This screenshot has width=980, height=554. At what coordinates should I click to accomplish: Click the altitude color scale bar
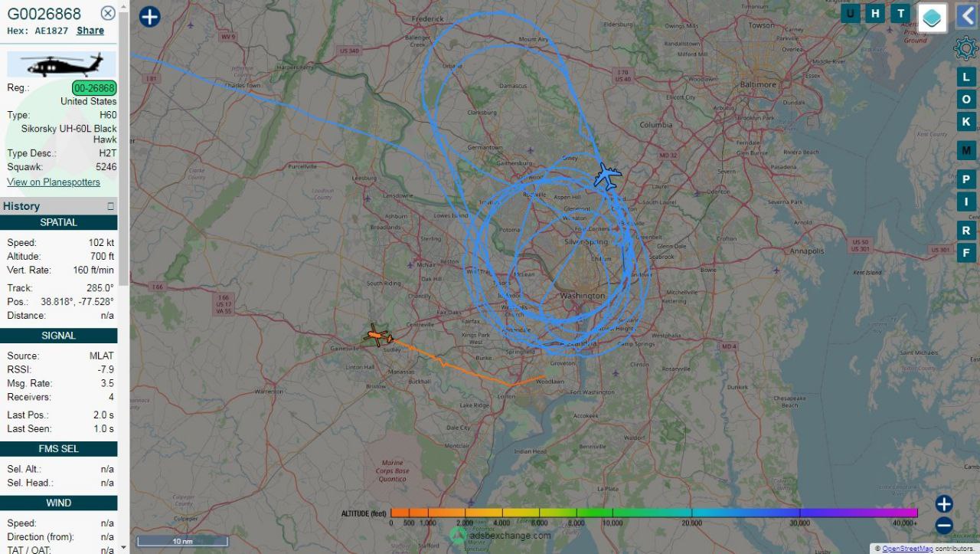[x=654, y=513]
